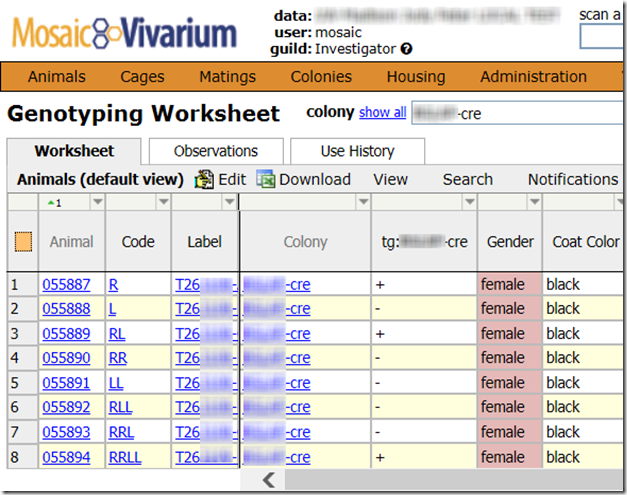This screenshot has height=495, width=627.
Task: Open the View toolbar menu
Action: click(x=391, y=180)
